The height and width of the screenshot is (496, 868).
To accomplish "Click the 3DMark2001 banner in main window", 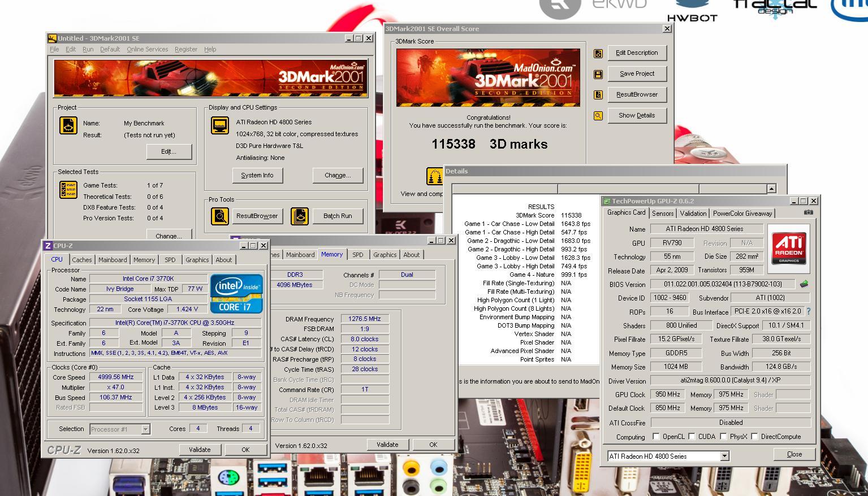I will (211, 79).
